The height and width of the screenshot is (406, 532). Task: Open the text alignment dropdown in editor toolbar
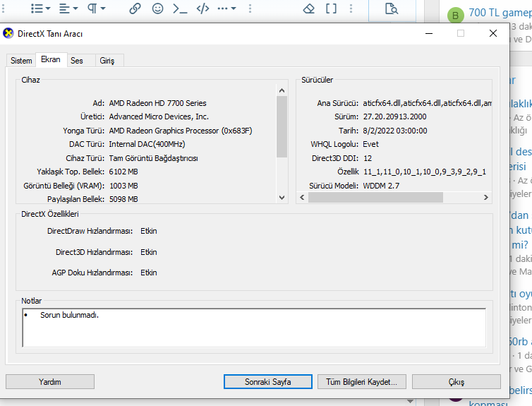coord(68,8)
